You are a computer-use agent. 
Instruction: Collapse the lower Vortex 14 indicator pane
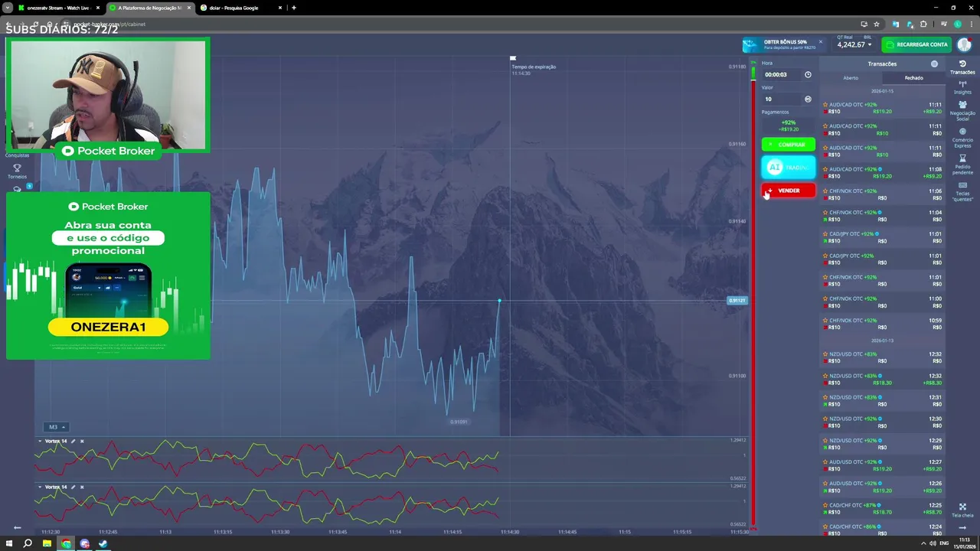pos(40,487)
